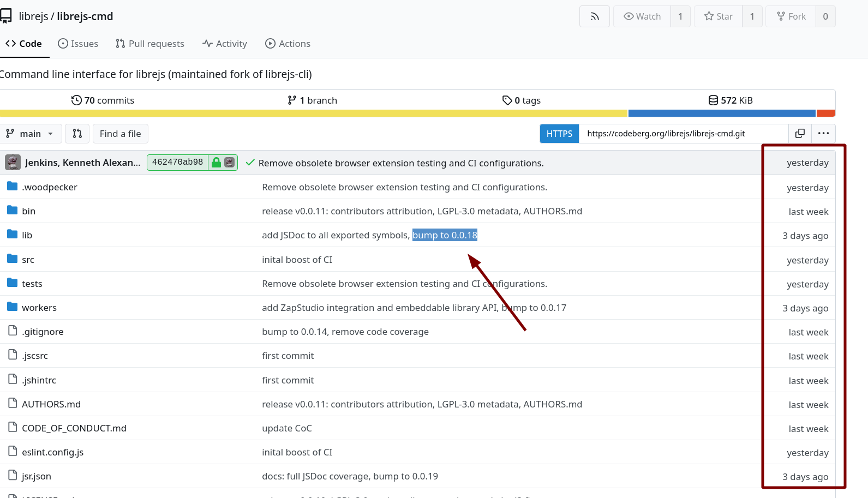Open workers commit 'add ZapStudio integration'
The height and width of the screenshot is (498, 868).
click(414, 308)
